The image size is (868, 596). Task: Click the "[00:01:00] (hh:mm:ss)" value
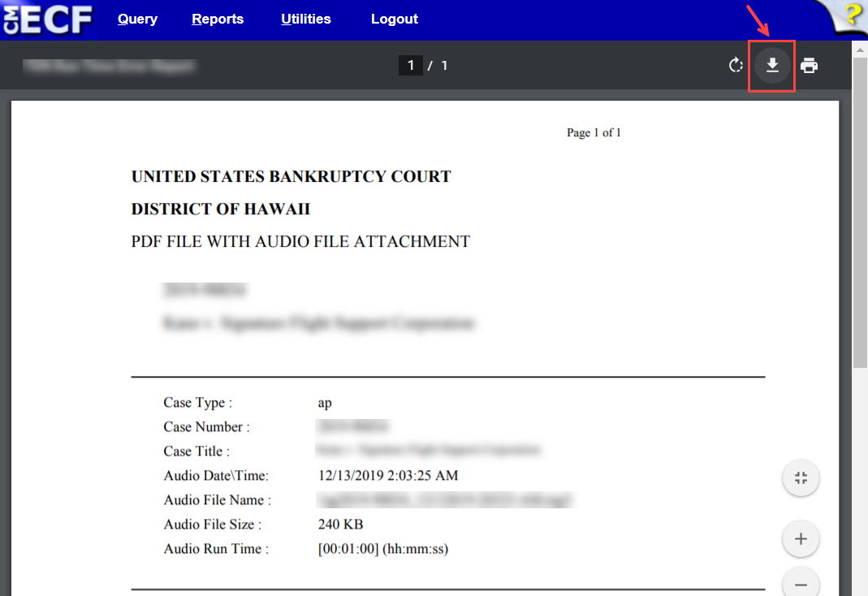coord(383,549)
